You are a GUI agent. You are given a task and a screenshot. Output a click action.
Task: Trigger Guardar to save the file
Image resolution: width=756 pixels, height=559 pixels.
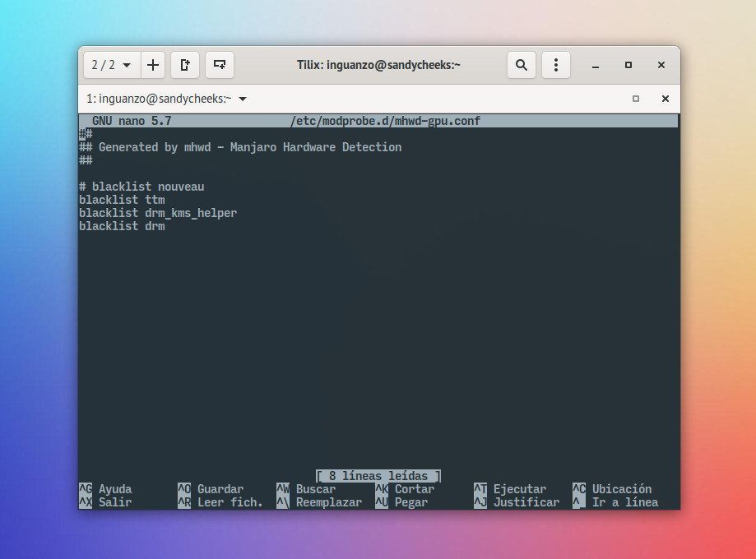coord(220,489)
